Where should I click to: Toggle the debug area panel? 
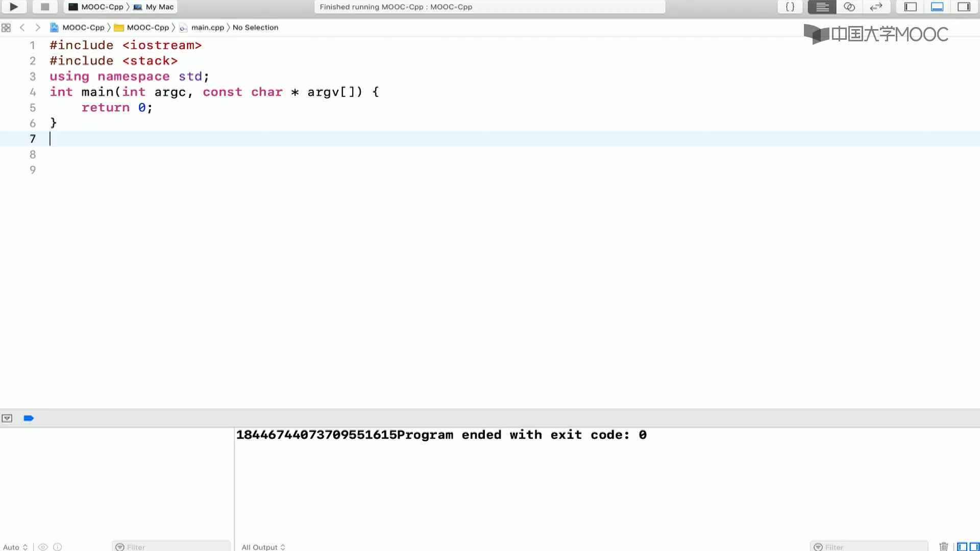937,7
